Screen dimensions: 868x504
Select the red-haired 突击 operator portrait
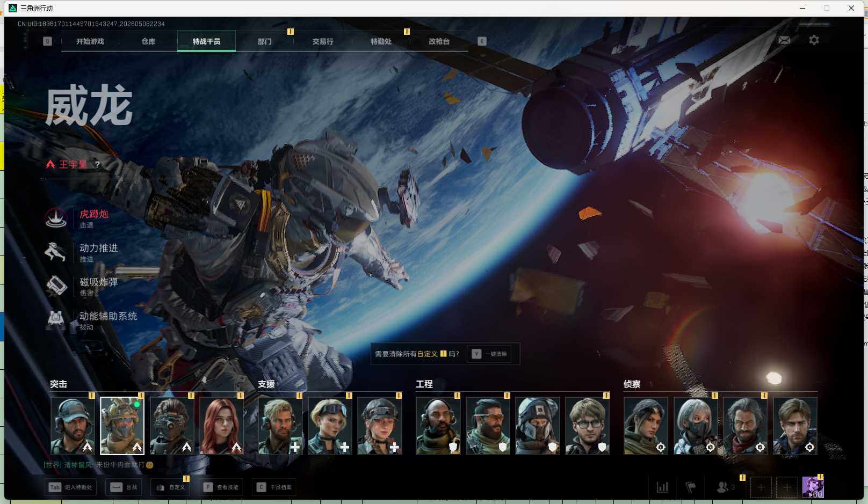[x=221, y=426]
